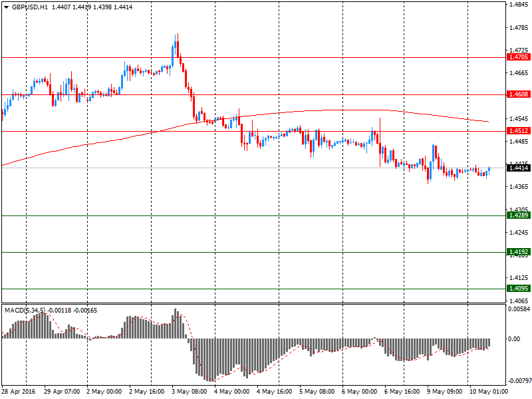
Task: Select the 1.4065 price scale value
Action: [x=519, y=301]
